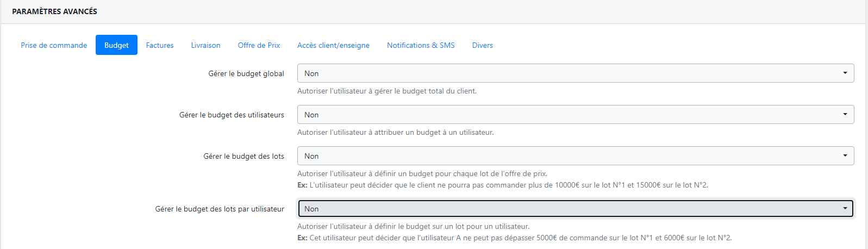Open the Prise de commande tab
Screen dimensions: 868x249
coord(54,45)
